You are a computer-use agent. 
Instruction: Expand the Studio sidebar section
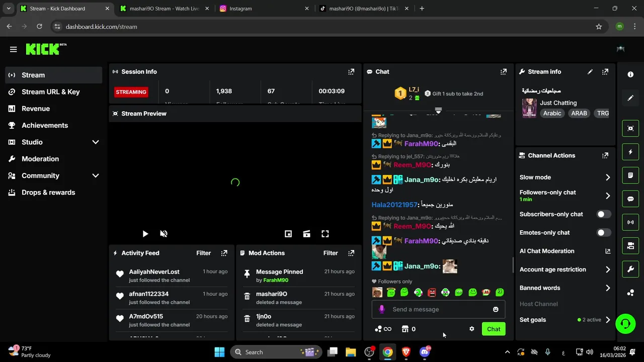click(x=96, y=142)
